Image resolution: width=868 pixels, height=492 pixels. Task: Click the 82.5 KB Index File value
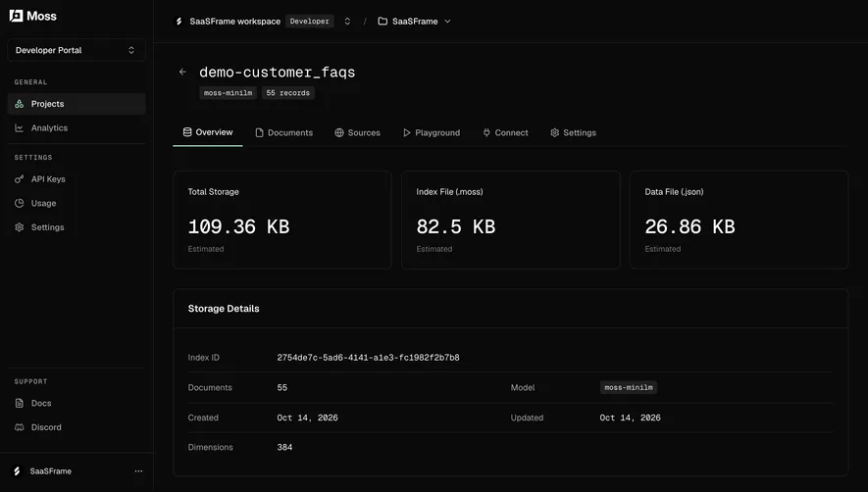click(x=456, y=227)
